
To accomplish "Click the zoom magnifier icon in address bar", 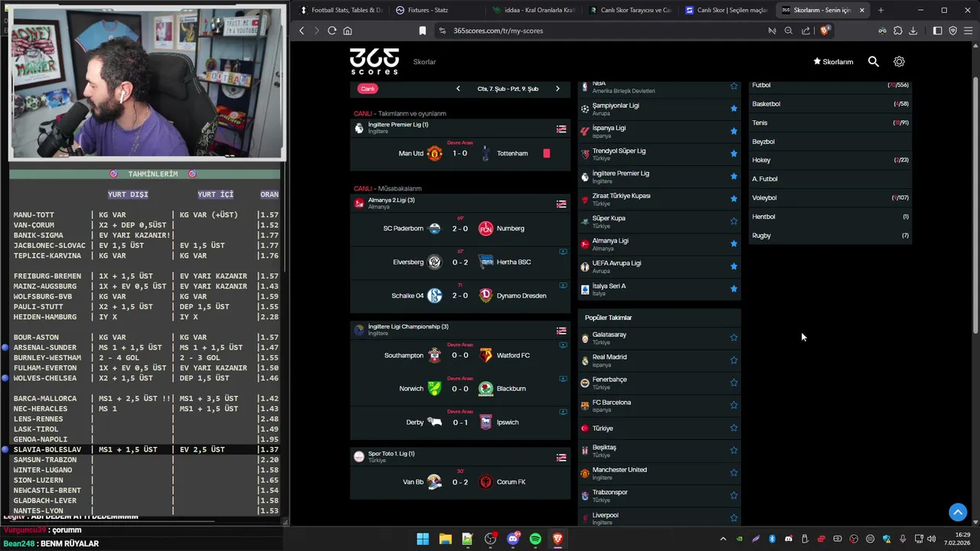I will point(789,31).
